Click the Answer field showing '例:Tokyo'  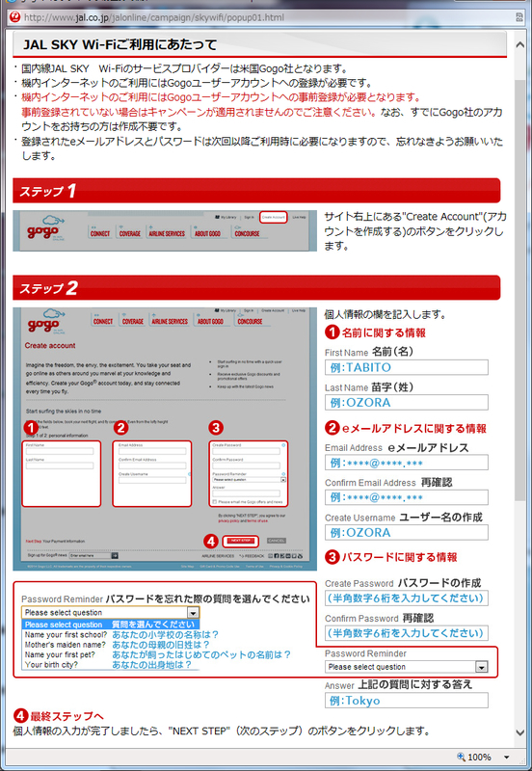pos(406,701)
